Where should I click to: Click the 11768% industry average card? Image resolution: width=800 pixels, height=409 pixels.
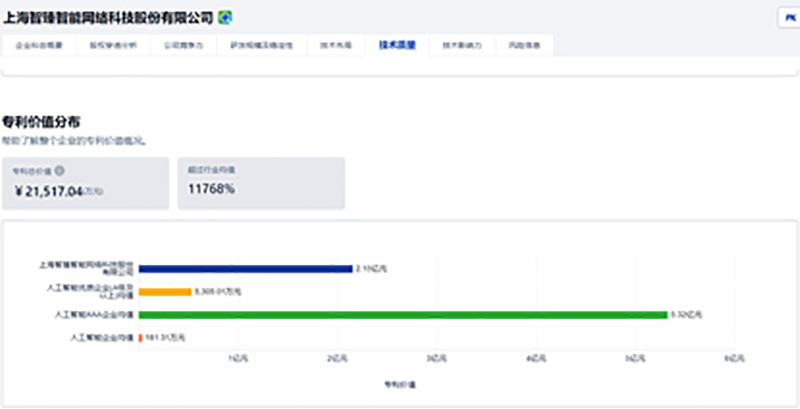[x=260, y=183]
